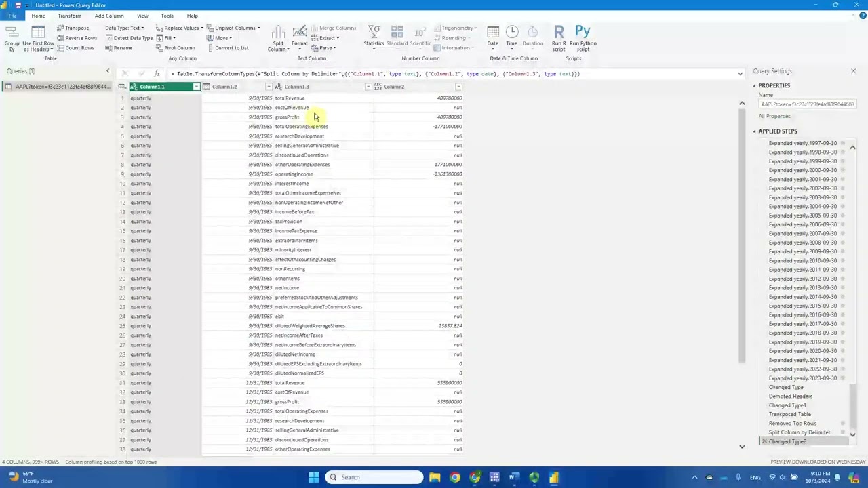Collapse the APPLIED STEPS section

pyautogui.click(x=754, y=131)
